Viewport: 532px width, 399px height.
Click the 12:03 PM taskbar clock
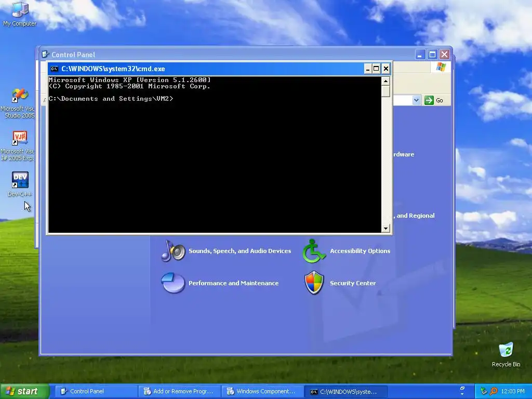tap(513, 391)
